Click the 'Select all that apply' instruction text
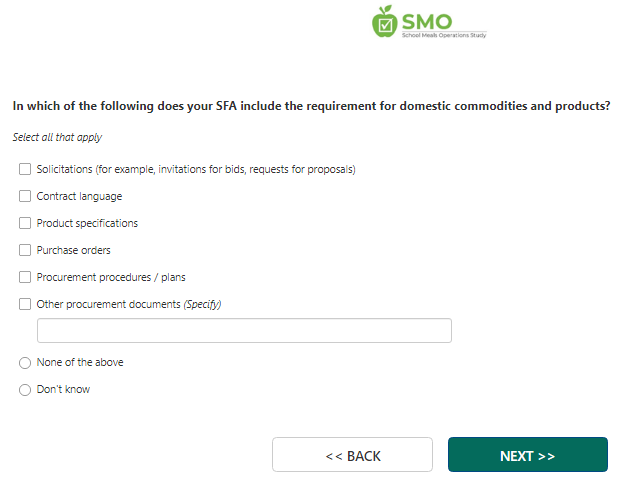The height and width of the screenshot is (503, 640). tap(57, 137)
